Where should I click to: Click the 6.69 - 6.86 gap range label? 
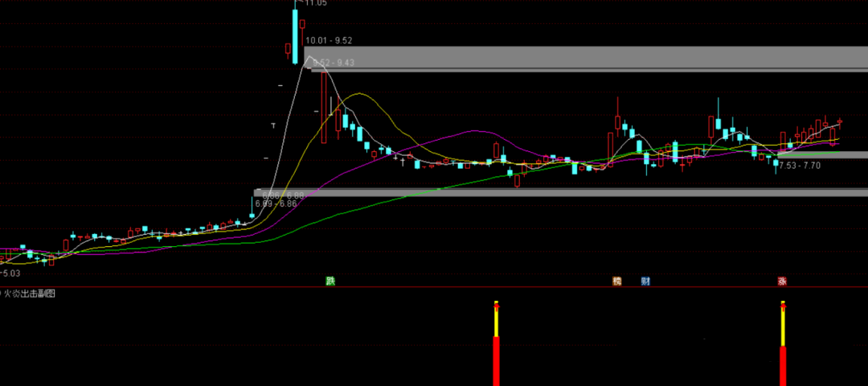pos(276,204)
